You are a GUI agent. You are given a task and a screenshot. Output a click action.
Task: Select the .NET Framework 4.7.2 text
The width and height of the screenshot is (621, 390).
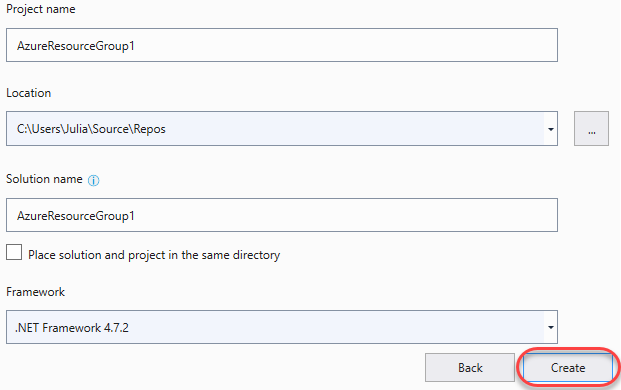(72, 328)
